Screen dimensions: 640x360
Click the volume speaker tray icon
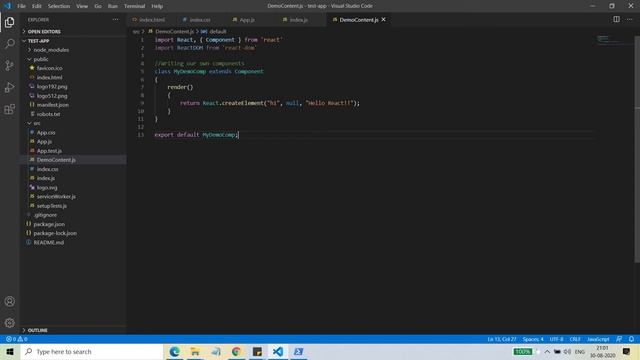[x=567, y=351]
